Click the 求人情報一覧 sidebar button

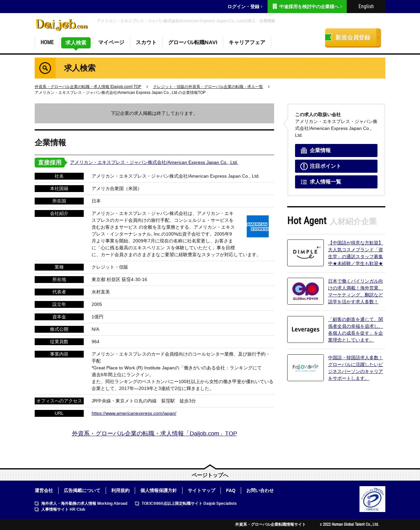pyautogui.click(x=336, y=182)
